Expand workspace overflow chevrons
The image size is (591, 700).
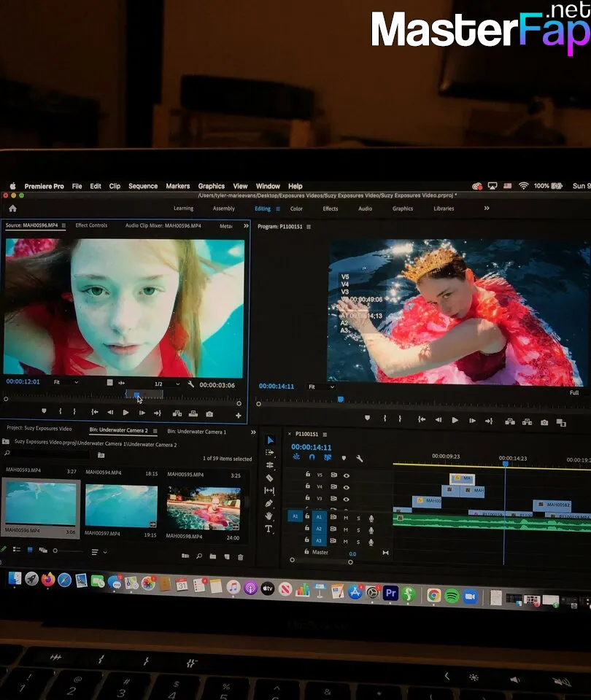(487, 208)
